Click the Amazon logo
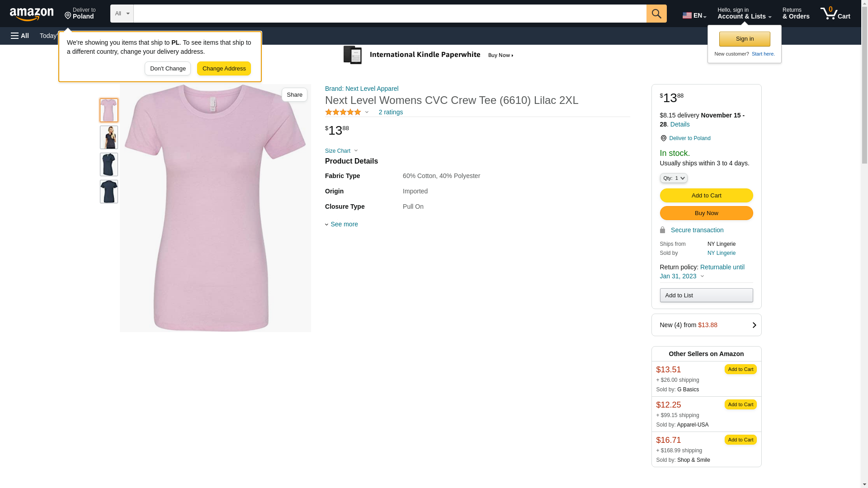The height and width of the screenshot is (488, 868). pyautogui.click(x=32, y=14)
